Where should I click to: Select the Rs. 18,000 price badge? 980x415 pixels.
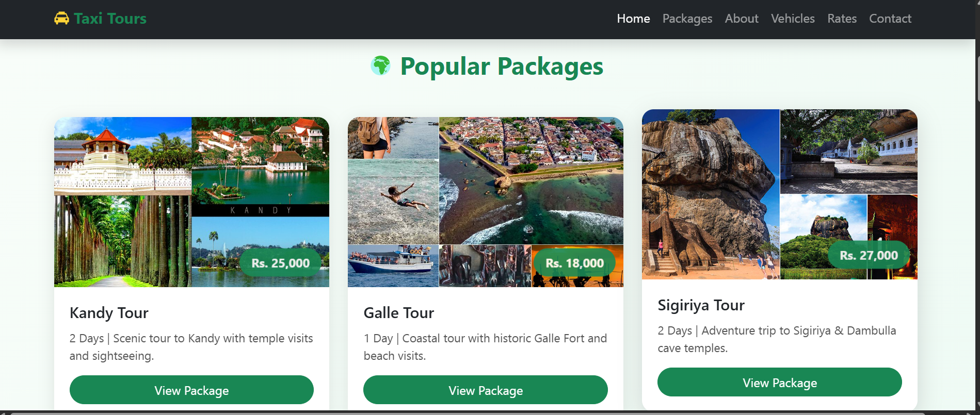[574, 262]
